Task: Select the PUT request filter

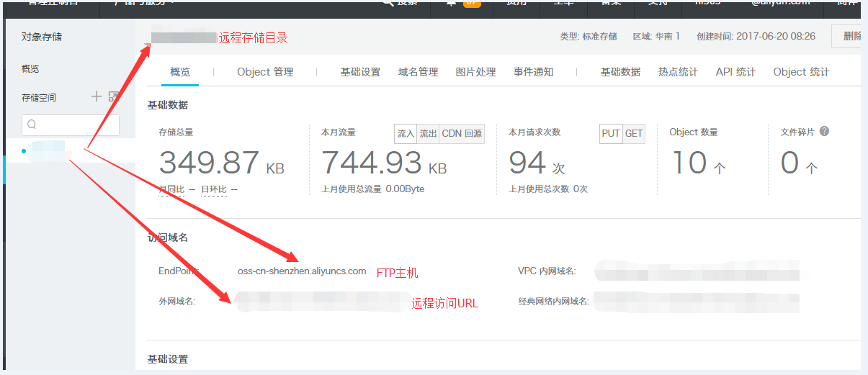Action: (x=611, y=134)
